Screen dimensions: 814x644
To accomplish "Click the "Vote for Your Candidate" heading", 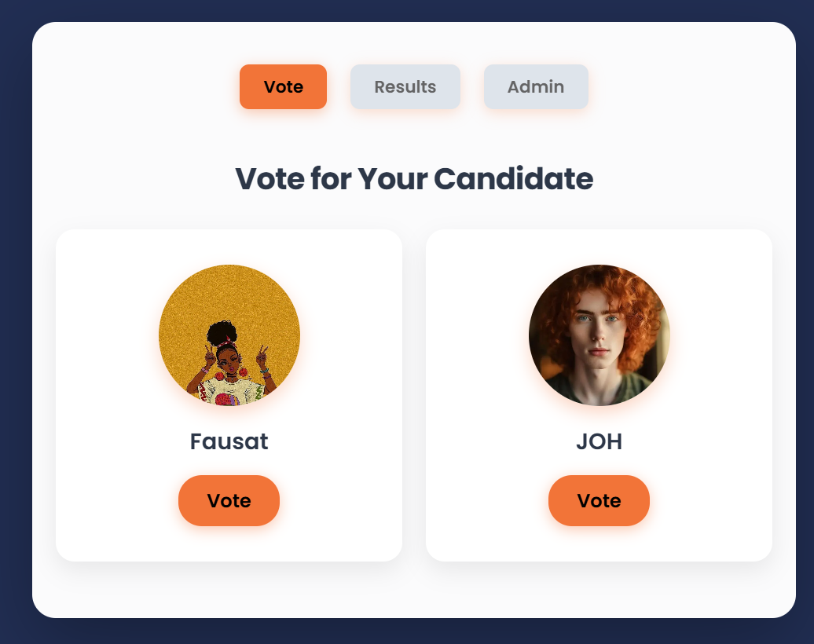I will tap(413, 179).
